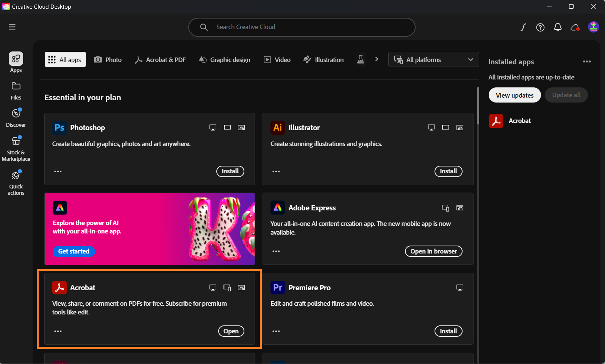Open Adobe Express card more options

(276, 251)
